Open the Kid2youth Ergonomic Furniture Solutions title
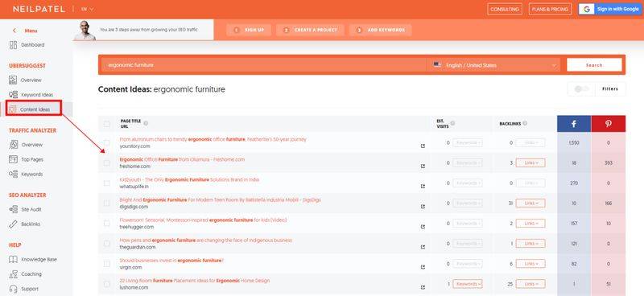 pyautogui.click(x=189, y=179)
